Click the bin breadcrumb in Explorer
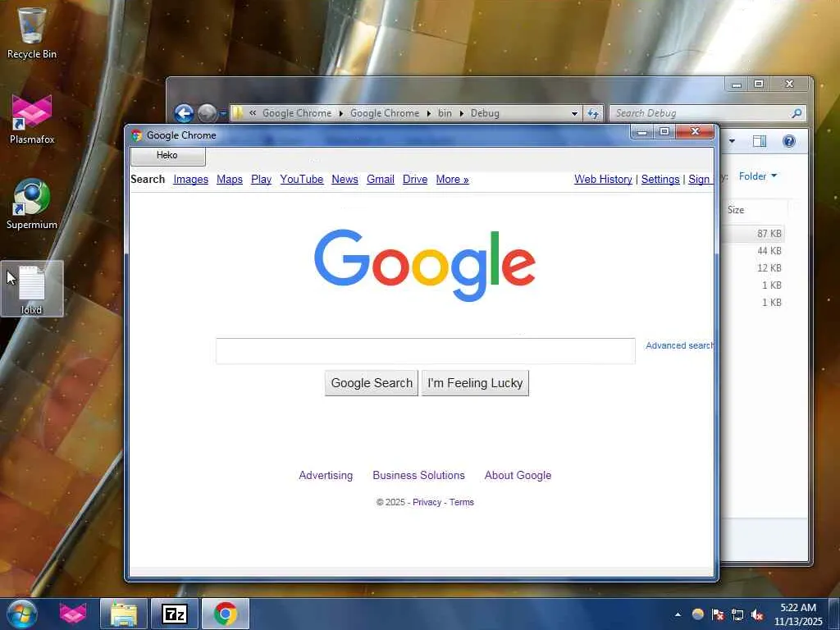 tap(445, 113)
